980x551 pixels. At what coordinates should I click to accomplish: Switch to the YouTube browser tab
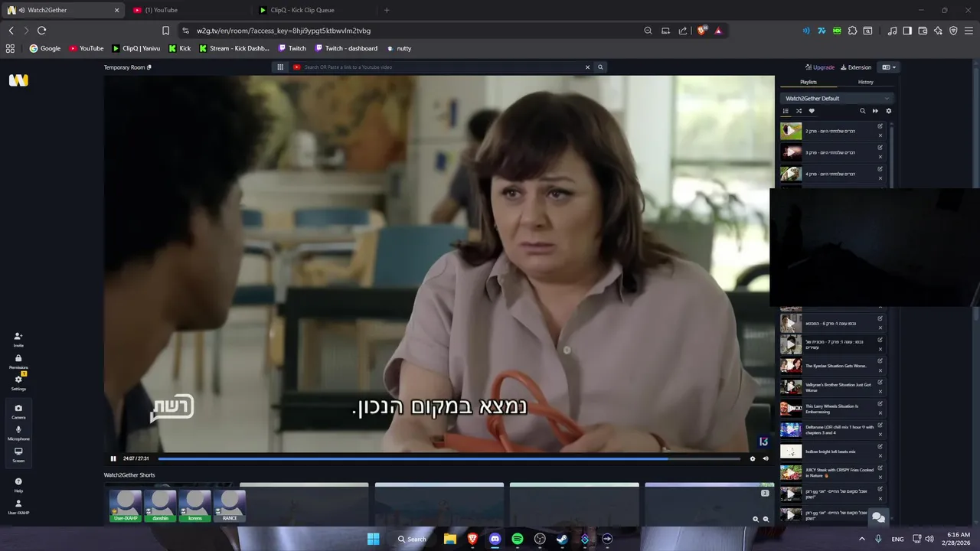click(x=188, y=10)
